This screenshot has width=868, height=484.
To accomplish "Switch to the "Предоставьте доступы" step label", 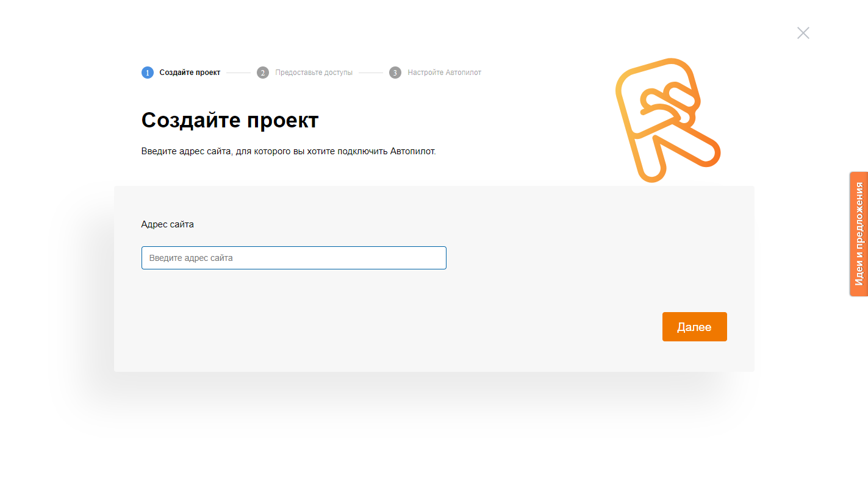I will coord(314,72).
